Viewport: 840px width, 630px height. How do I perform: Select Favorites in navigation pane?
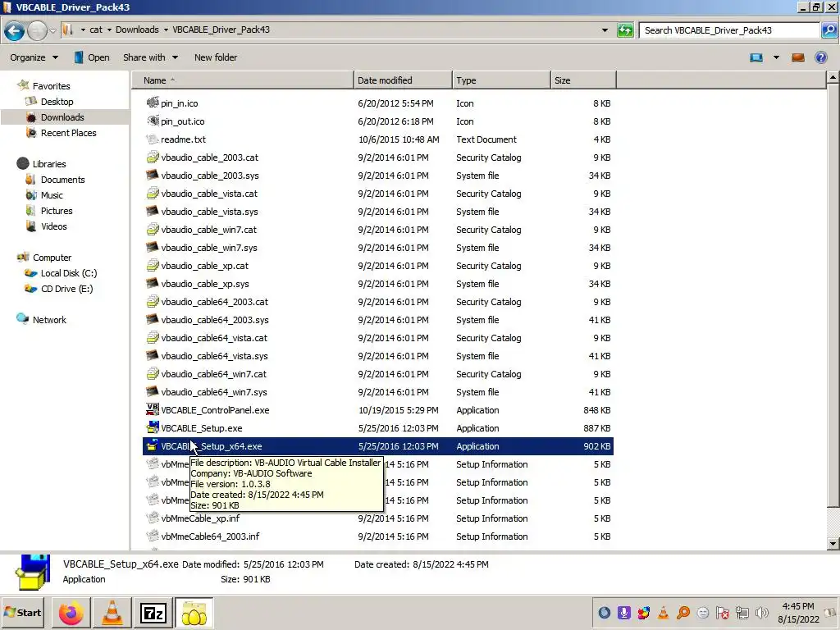pos(51,85)
